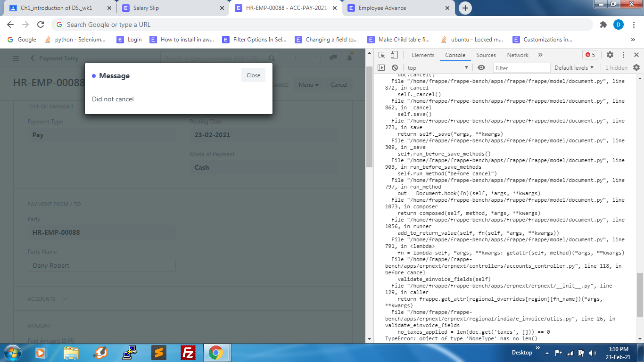The image size is (644, 362).
Task: Close the Did not cancel message
Action: click(253, 75)
